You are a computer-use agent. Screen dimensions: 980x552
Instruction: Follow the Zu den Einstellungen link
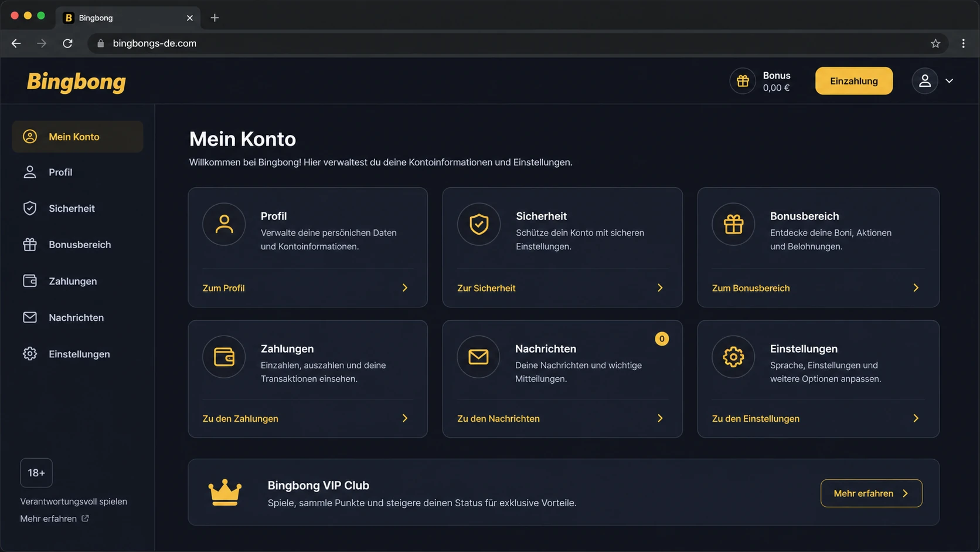(756, 418)
